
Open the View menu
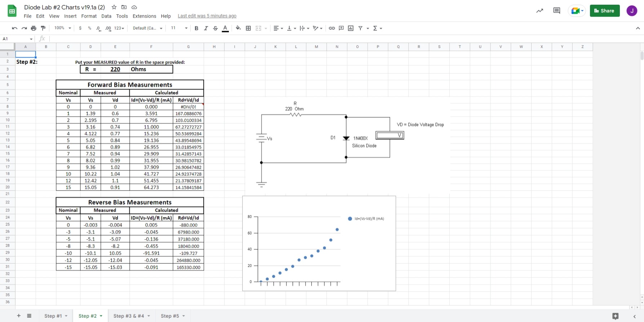pyautogui.click(x=54, y=16)
